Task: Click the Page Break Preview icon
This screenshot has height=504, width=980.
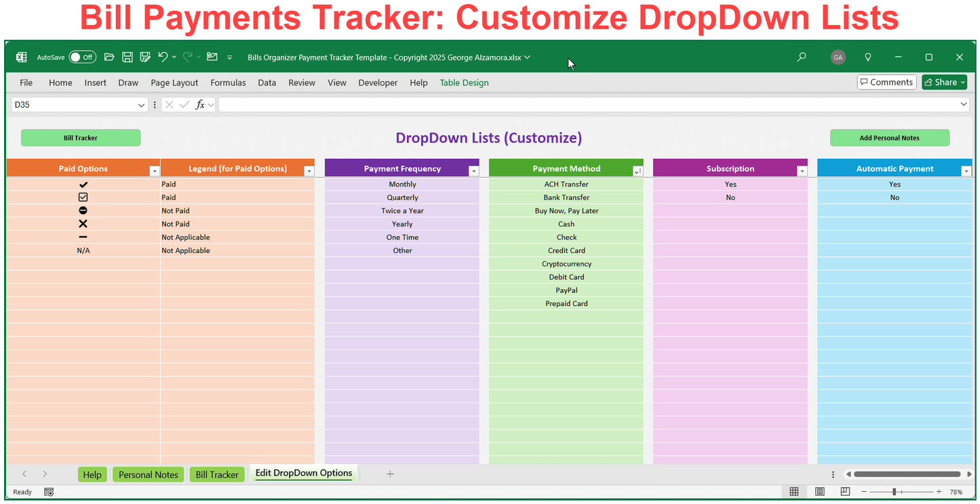Action: click(x=845, y=492)
